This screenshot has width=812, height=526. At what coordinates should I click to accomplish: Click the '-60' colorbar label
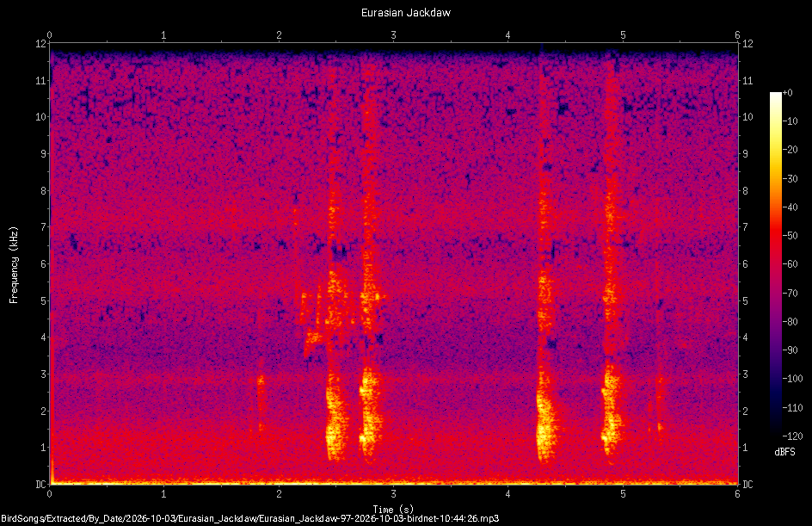pyautogui.click(x=790, y=264)
